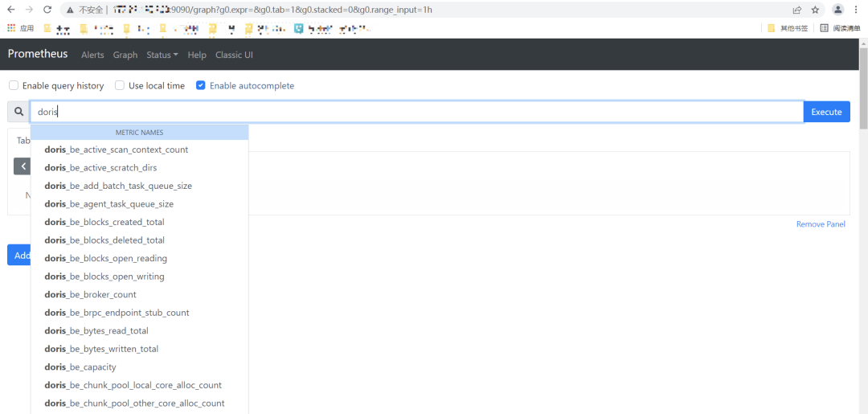Click the not-secure warning icon
Screen dimensions: 868x414
(x=70, y=10)
